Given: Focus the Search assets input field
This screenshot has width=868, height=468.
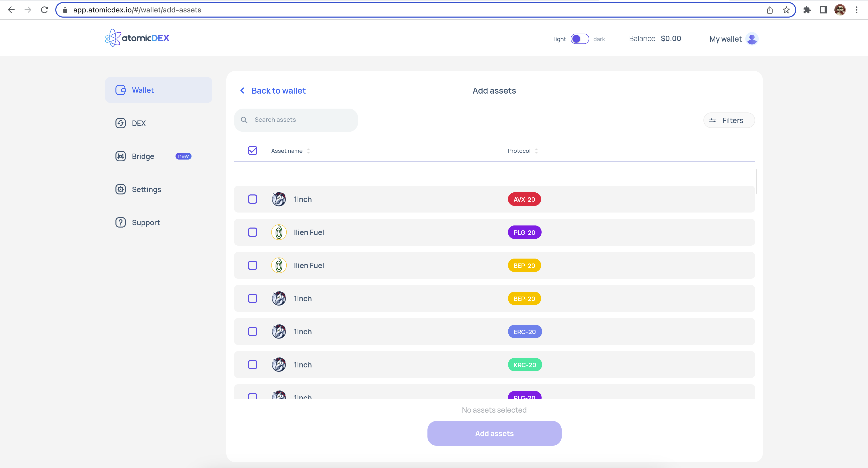Looking at the screenshot, I should tap(296, 120).
